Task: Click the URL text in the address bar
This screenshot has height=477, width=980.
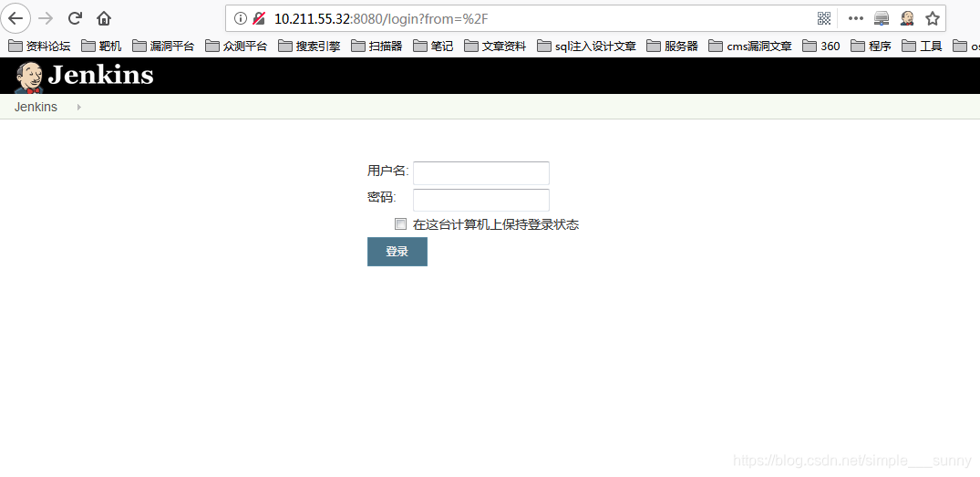Action: [x=381, y=19]
